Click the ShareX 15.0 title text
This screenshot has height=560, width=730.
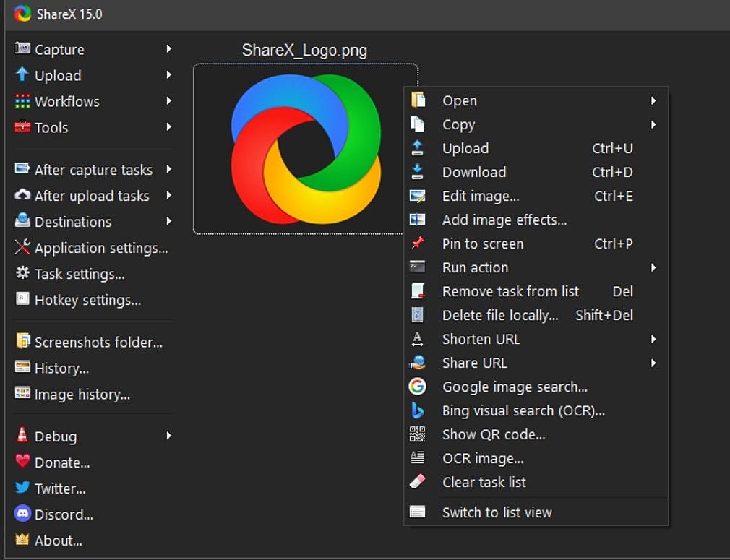click(x=69, y=14)
